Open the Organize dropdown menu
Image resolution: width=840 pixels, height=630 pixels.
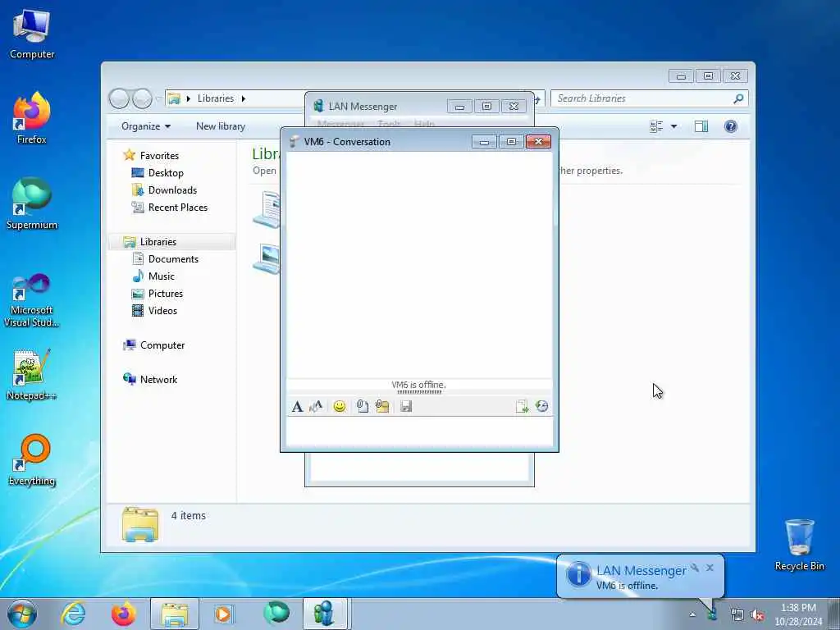coord(146,126)
